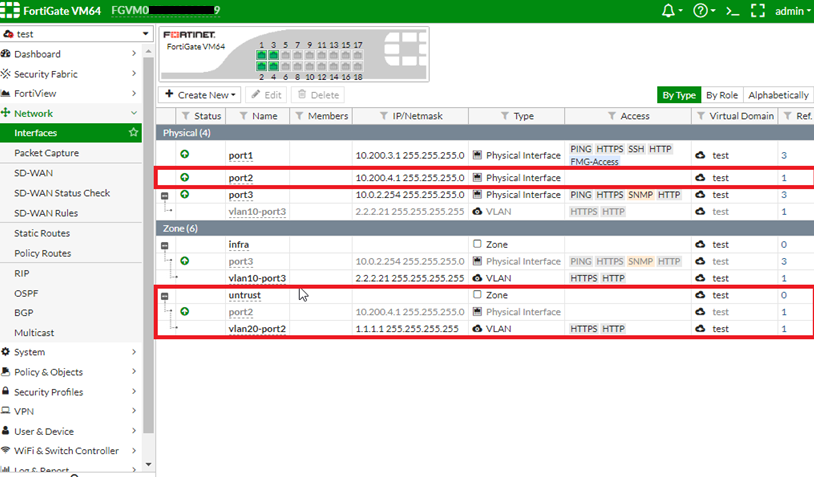Click the Delete button

pyautogui.click(x=318, y=95)
